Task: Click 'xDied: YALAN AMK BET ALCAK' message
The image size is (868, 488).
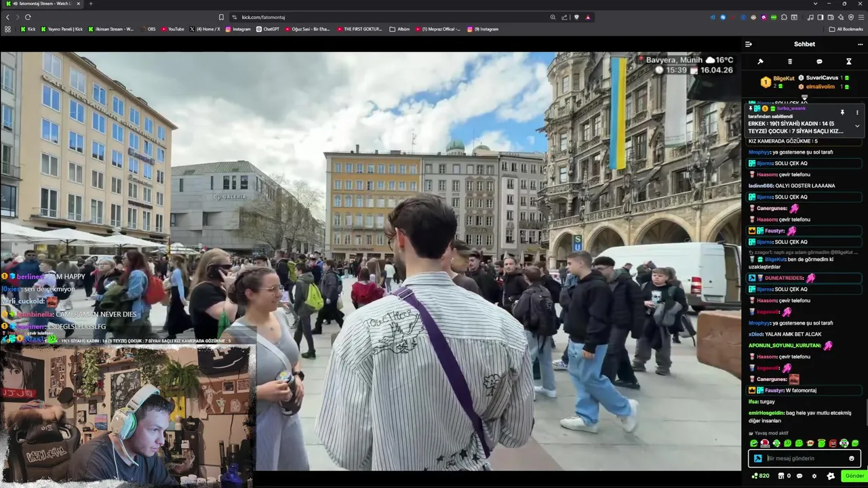Action: [785, 334]
